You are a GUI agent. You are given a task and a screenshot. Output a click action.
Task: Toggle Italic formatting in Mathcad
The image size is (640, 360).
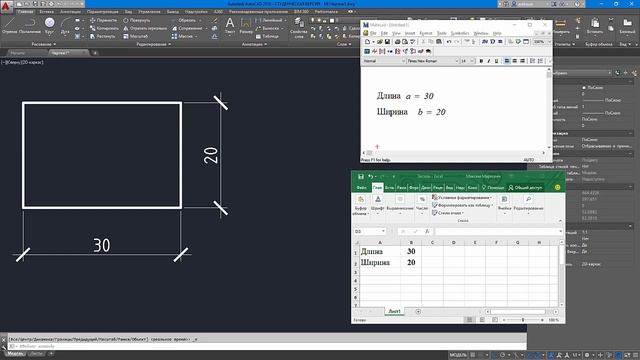coord(489,61)
